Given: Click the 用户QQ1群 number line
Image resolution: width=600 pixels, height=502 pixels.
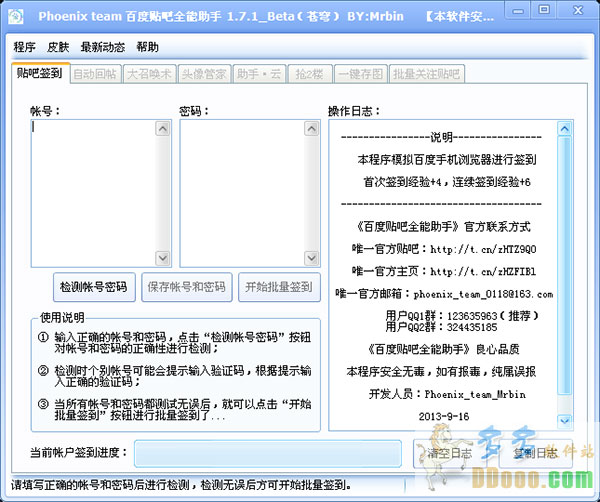Looking at the screenshot, I should coord(462,316).
